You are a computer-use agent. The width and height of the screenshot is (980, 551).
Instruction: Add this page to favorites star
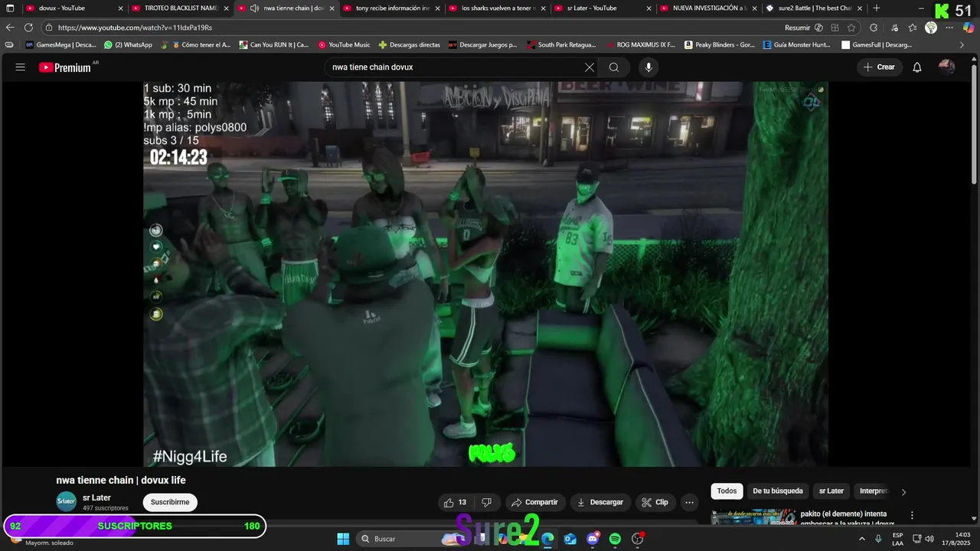coord(851,28)
